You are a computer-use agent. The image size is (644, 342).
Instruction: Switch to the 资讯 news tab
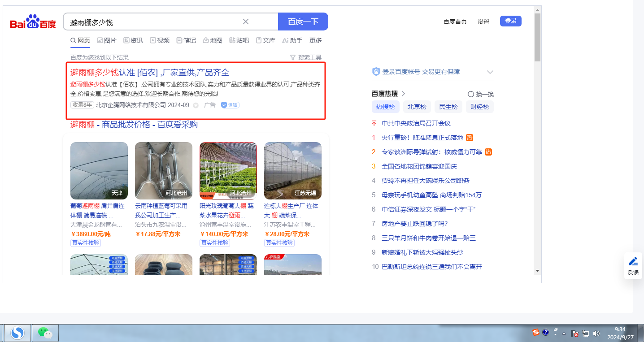coord(133,40)
